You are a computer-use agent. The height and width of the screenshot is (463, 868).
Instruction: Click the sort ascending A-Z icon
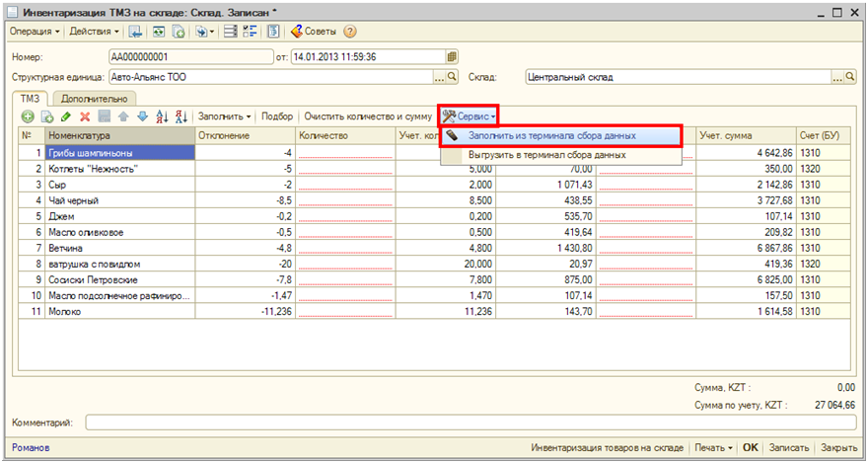coord(162,116)
